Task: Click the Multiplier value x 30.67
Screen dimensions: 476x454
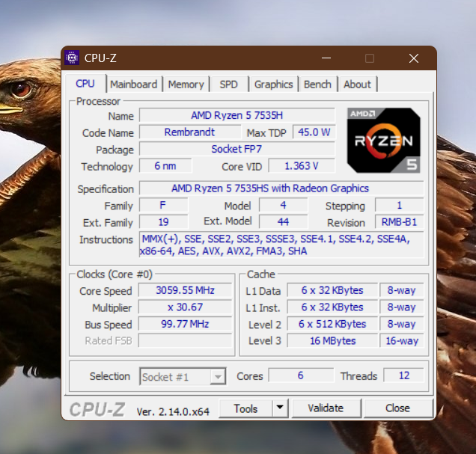Action: [185, 307]
